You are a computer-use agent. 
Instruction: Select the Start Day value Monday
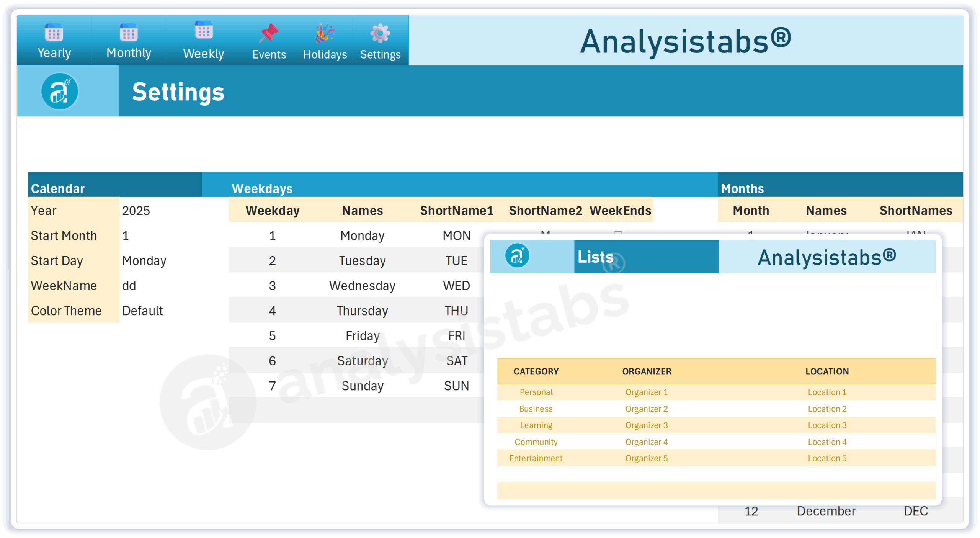[144, 261]
